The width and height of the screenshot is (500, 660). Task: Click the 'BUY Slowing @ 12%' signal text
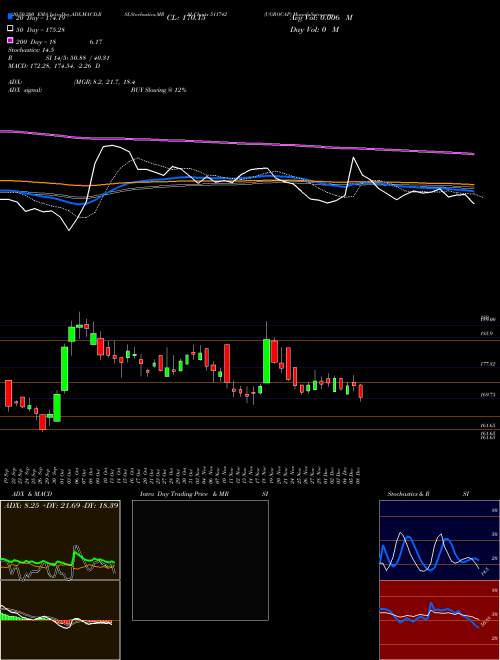158,90
